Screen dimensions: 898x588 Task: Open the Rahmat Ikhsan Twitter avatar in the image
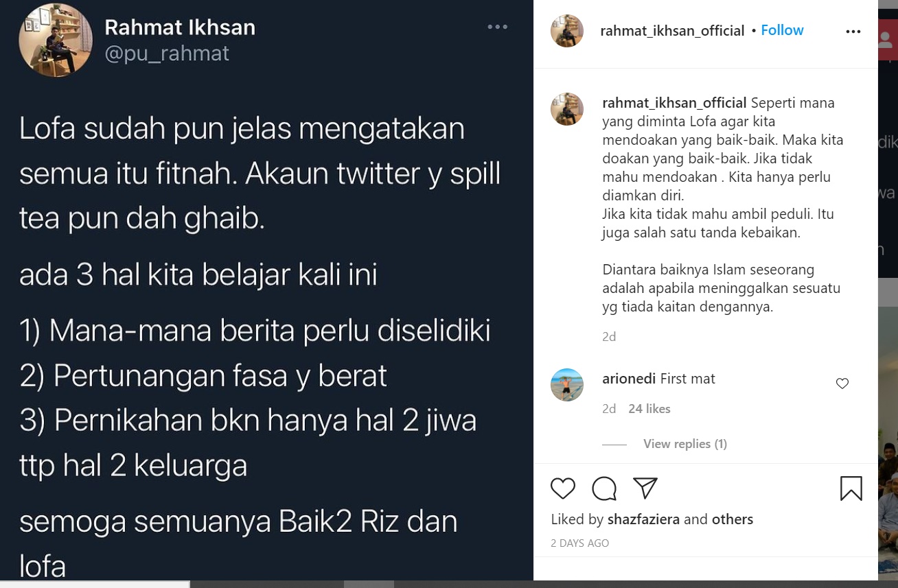click(x=56, y=40)
